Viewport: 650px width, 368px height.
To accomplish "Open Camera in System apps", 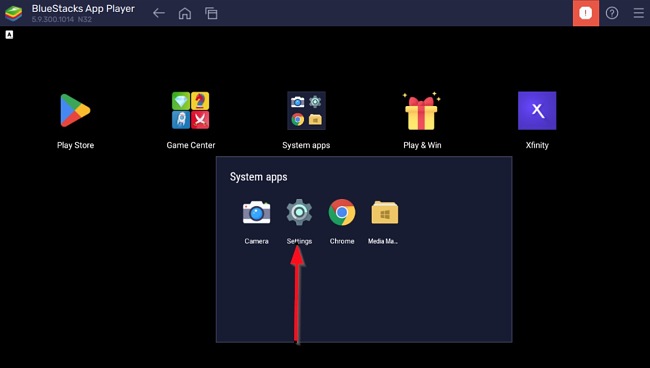I will [x=256, y=213].
